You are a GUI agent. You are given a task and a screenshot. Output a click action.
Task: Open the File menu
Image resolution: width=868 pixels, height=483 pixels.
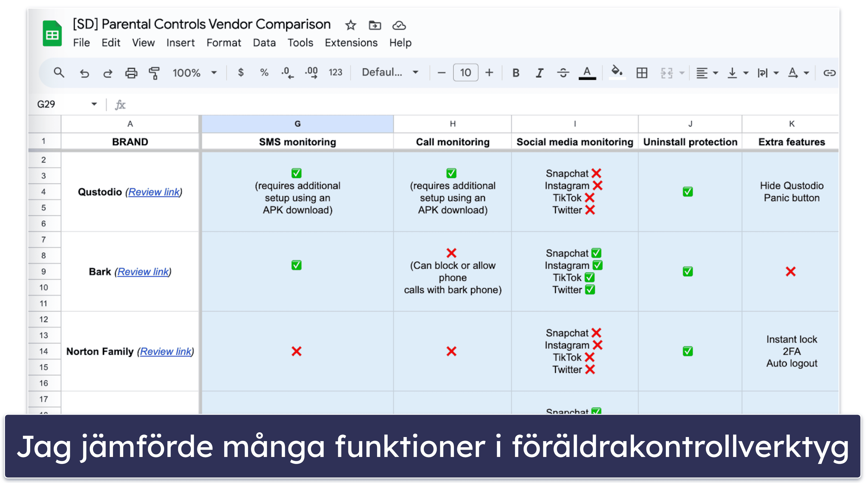click(81, 43)
